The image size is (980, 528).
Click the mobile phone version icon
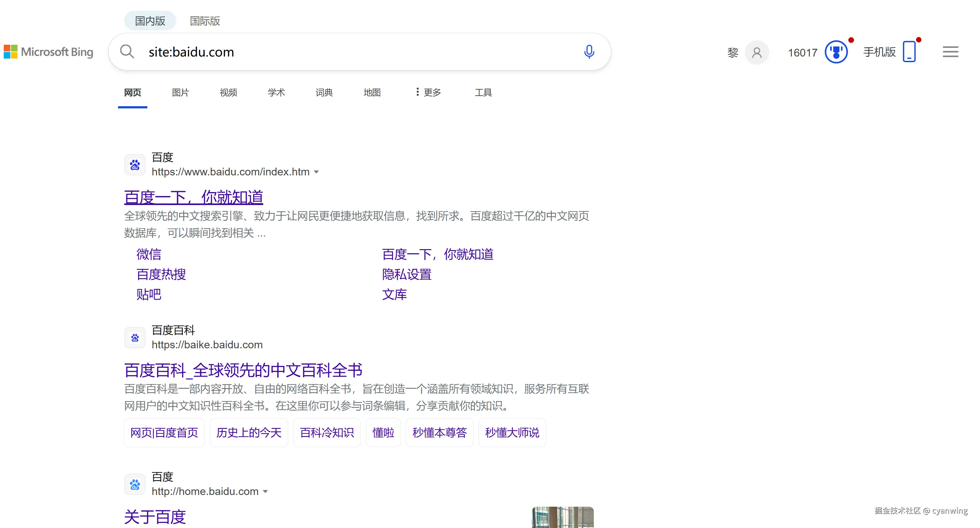909,52
